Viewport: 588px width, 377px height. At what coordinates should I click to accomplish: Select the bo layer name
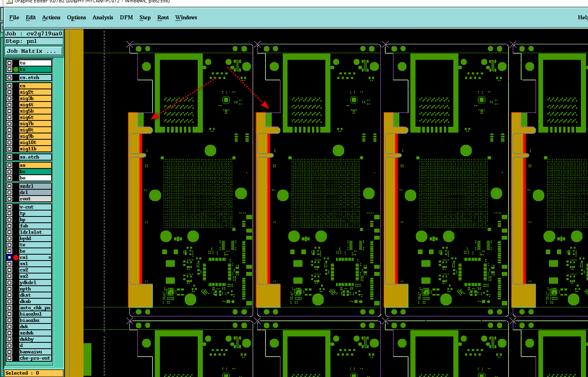pyautogui.click(x=35, y=178)
